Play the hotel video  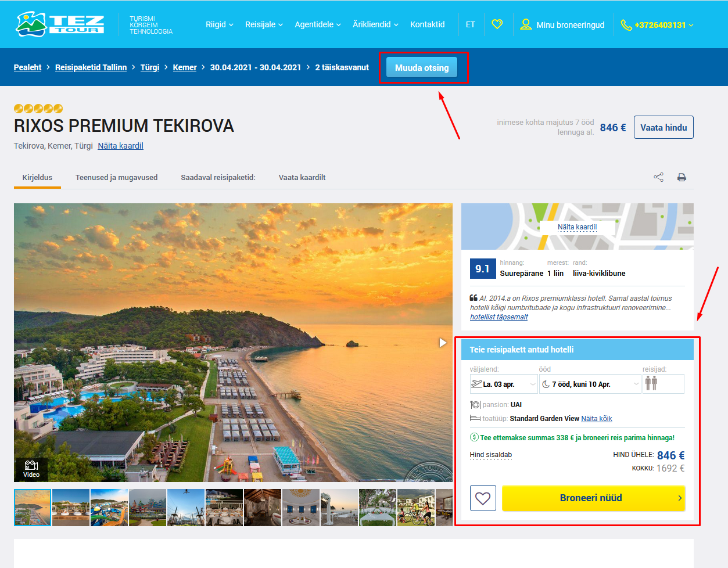click(x=31, y=469)
